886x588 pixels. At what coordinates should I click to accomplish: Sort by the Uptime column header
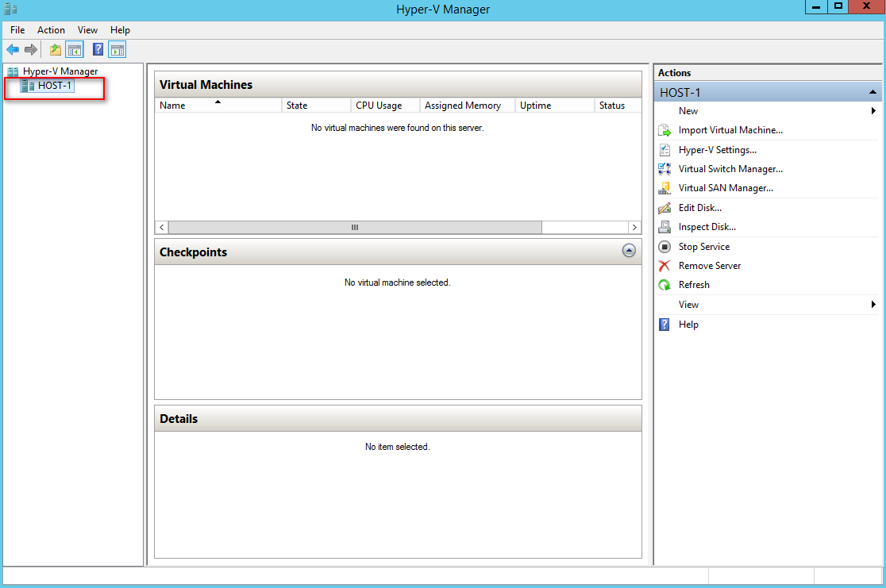pos(555,105)
